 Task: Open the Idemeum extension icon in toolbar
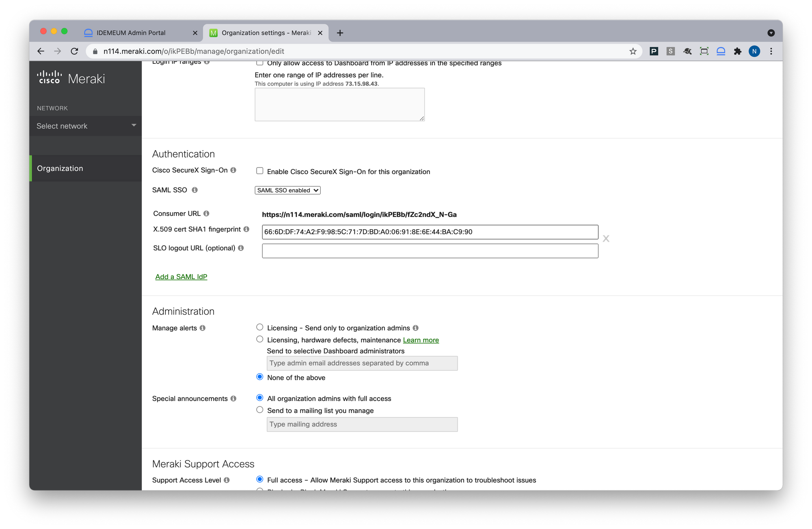point(721,51)
